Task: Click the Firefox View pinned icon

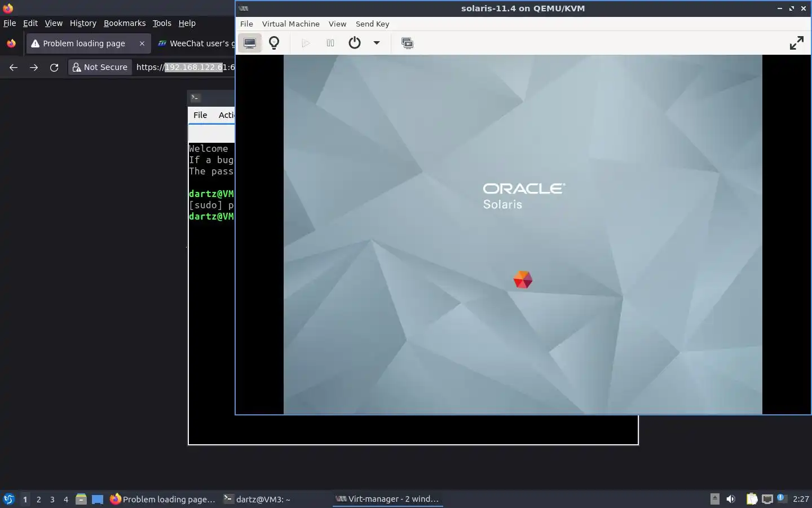Action: tap(11, 43)
